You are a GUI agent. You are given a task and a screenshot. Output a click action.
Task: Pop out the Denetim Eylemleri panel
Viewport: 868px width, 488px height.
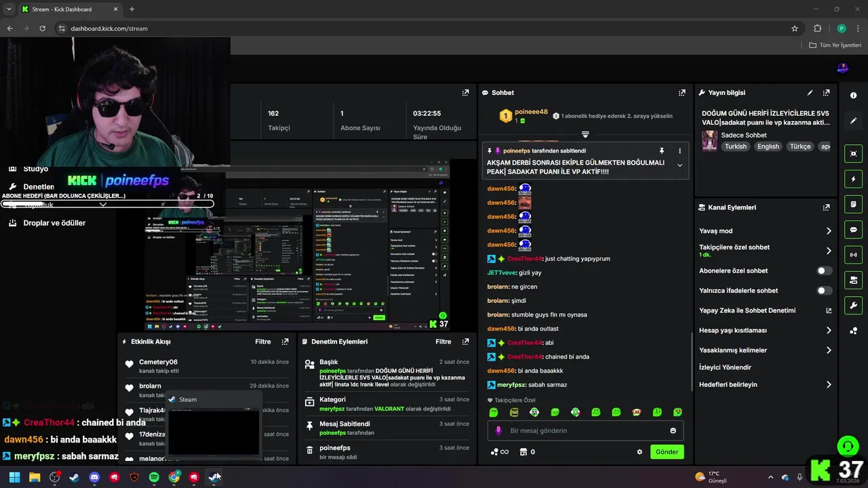click(465, 342)
